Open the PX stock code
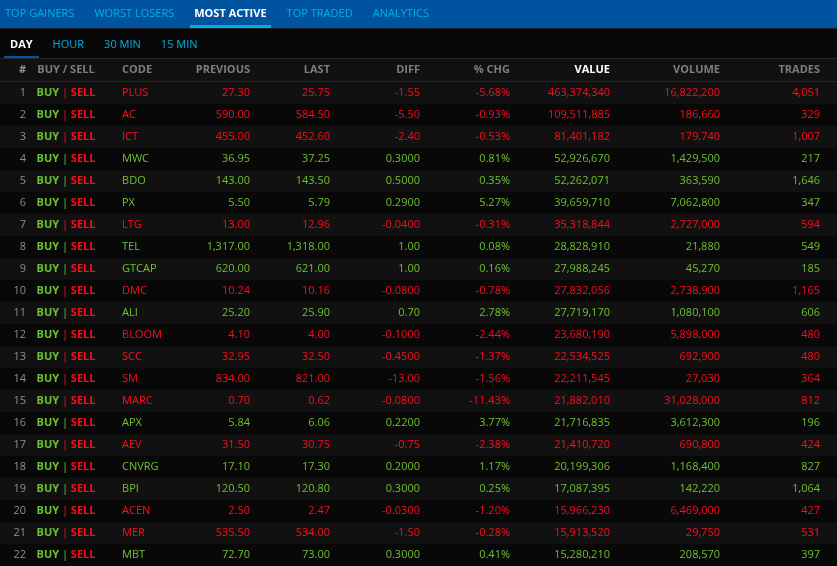This screenshot has width=837, height=566. (128, 202)
